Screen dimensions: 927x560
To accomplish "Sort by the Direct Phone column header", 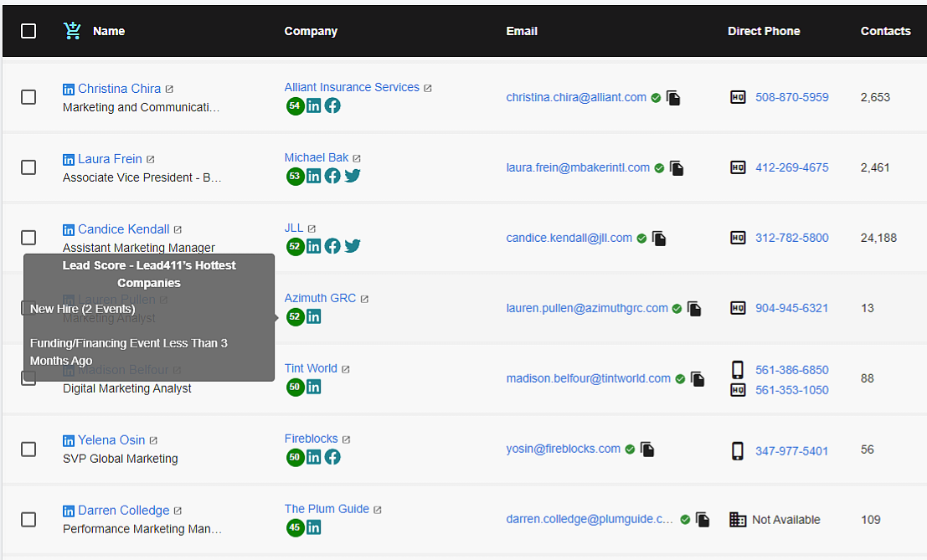I will point(764,31).
